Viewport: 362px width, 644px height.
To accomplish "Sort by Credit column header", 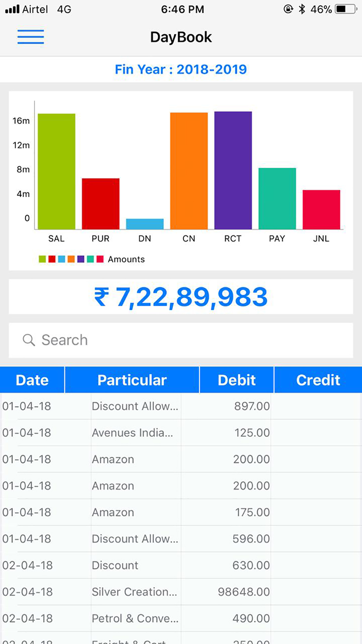I will tap(318, 380).
